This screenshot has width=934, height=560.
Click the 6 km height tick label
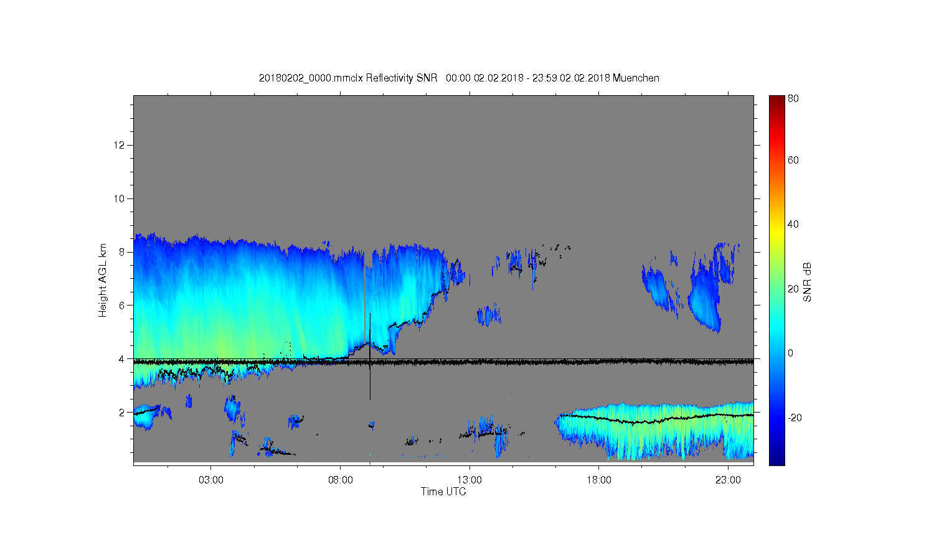pos(123,306)
